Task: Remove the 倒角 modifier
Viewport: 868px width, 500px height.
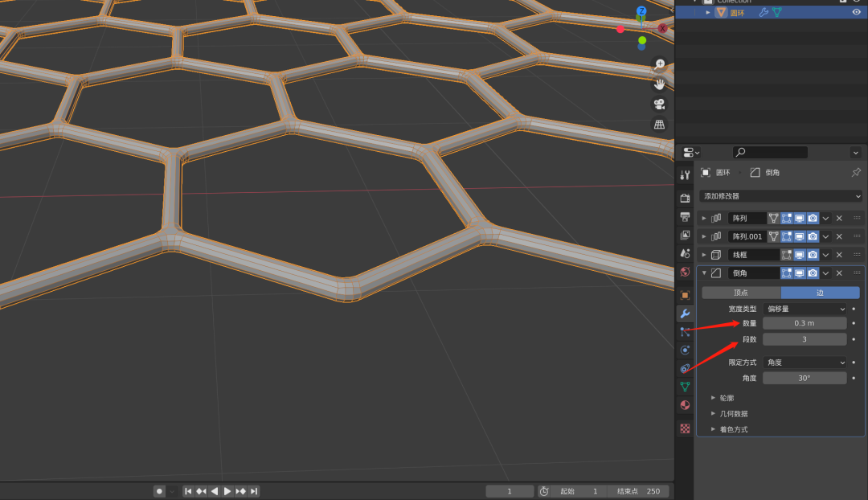Action: (x=839, y=273)
